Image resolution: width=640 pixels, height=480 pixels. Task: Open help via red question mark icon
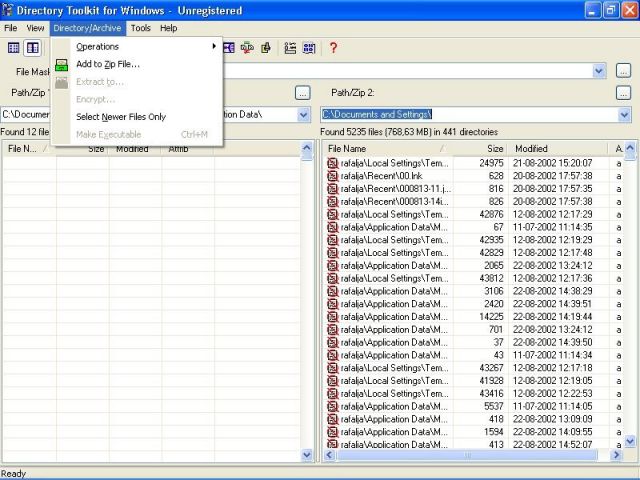coord(333,48)
